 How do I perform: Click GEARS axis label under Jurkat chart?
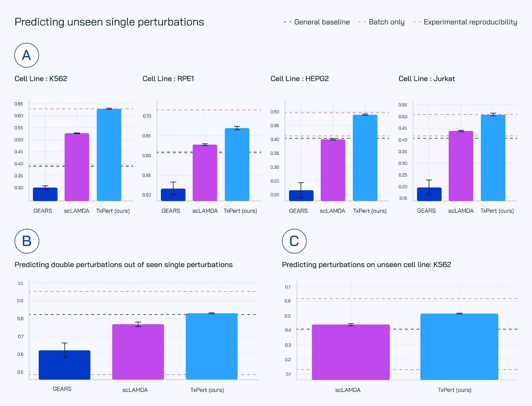pyautogui.click(x=426, y=211)
